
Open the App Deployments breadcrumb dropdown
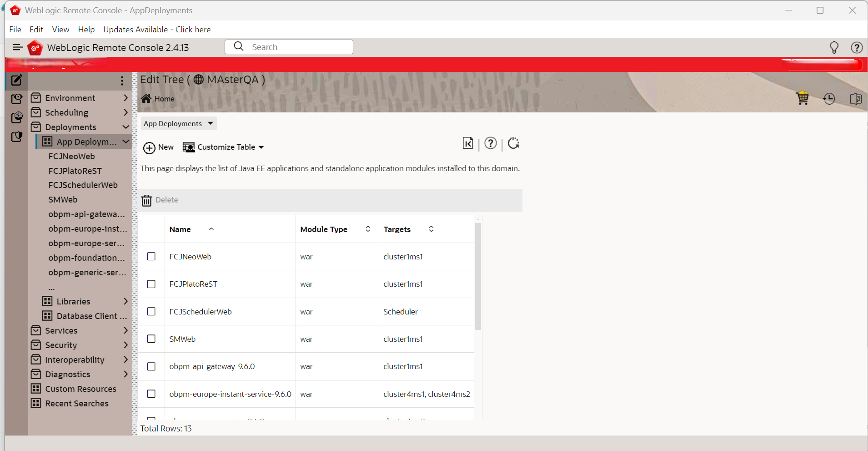[x=178, y=123]
